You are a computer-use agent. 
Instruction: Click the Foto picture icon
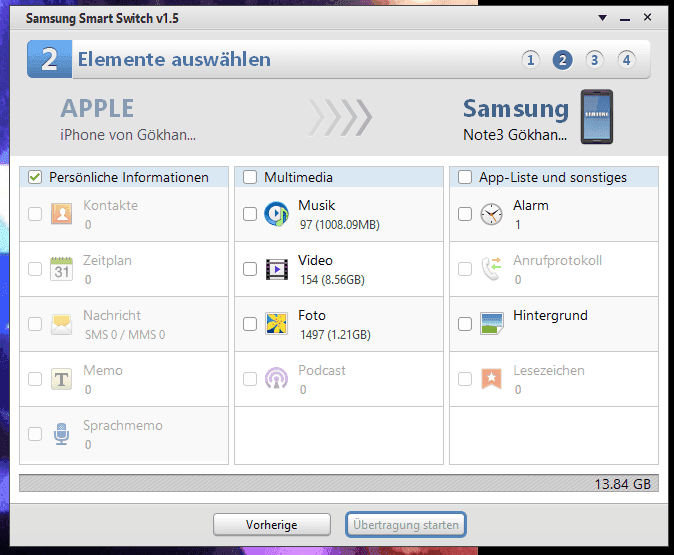(x=276, y=324)
